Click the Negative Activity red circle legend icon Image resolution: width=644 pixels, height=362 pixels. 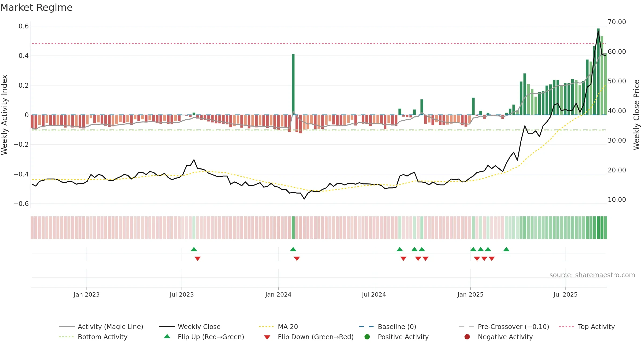tap(467, 337)
